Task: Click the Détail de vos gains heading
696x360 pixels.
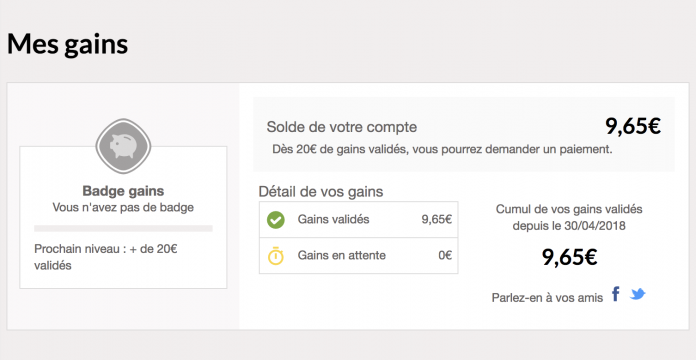Action: [x=321, y=192]
